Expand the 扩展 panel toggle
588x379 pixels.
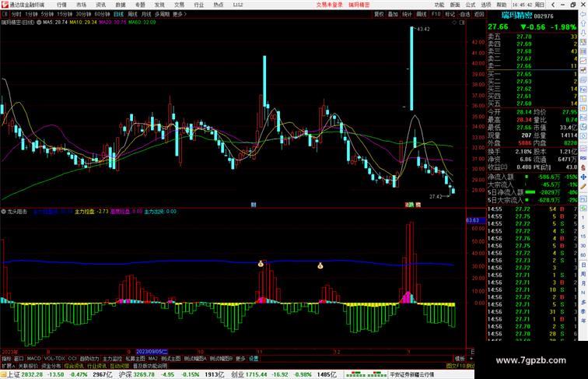click(x=8, y=366)
